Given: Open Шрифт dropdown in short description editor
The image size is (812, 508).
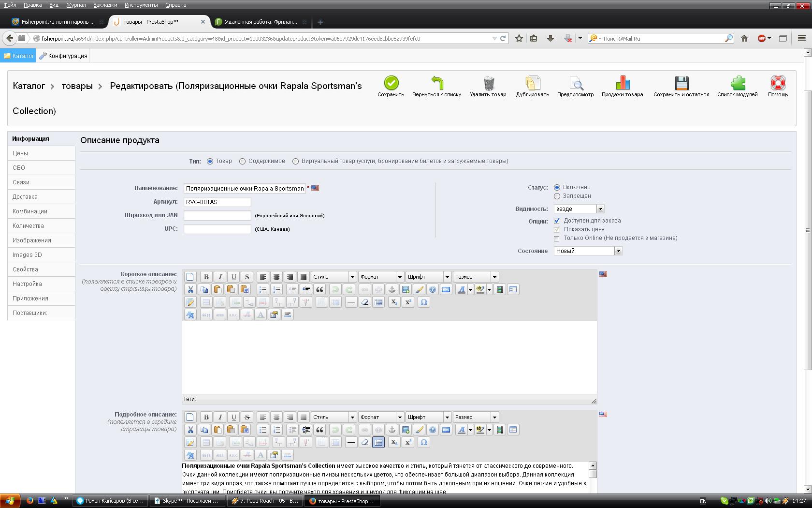Looking at the screenshot, I should click(x=428, y=277).
